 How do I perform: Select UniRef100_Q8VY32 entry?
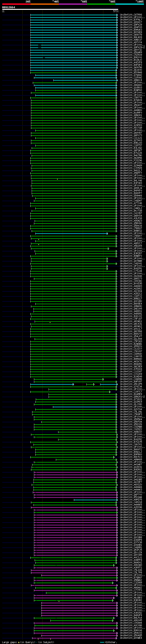point(131,50)
